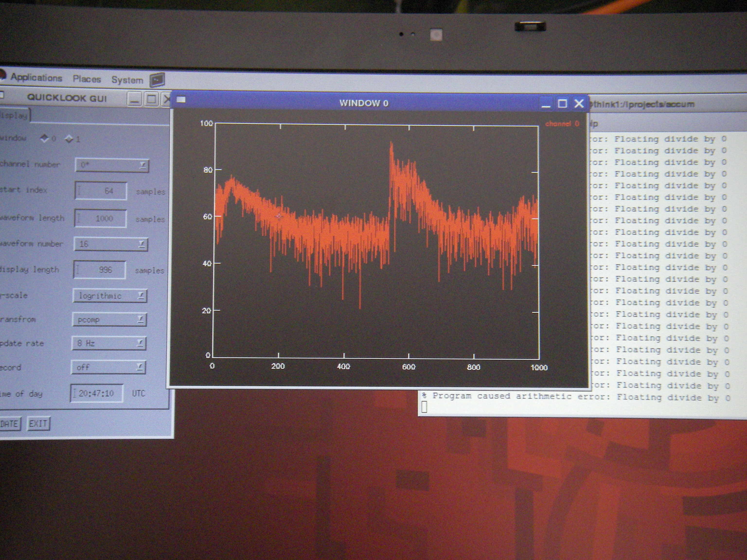Image resolution: width=747 pixels, height=560 pixels.
Task: Select window 1 radio button
Action: click(x=69, y=139)
